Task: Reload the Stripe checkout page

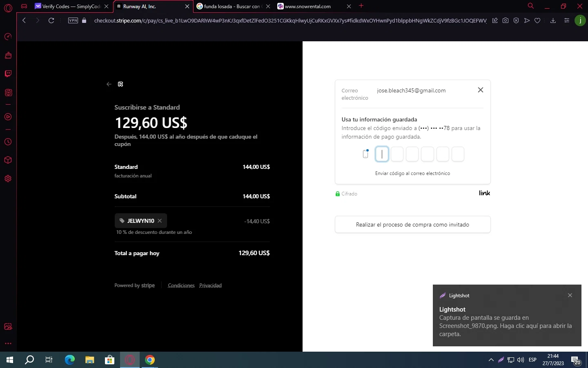Action: coord(51,20)
